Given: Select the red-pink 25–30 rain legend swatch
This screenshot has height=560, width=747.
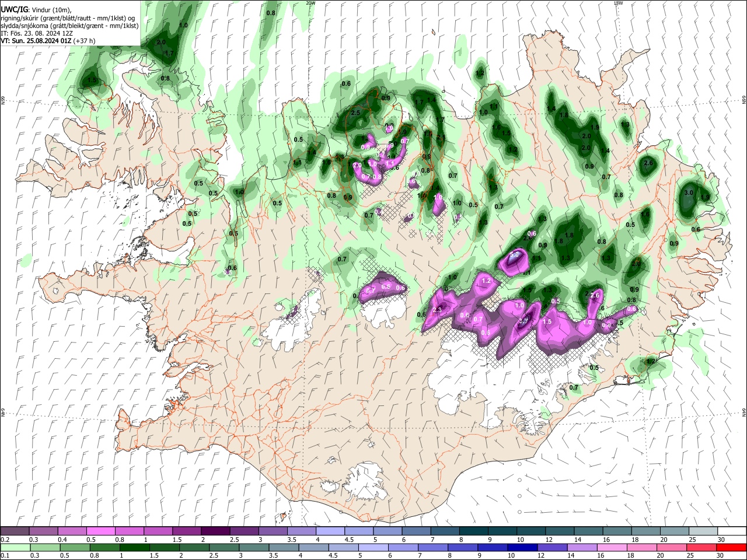Looking at the screenshot, I should (702, 547).
